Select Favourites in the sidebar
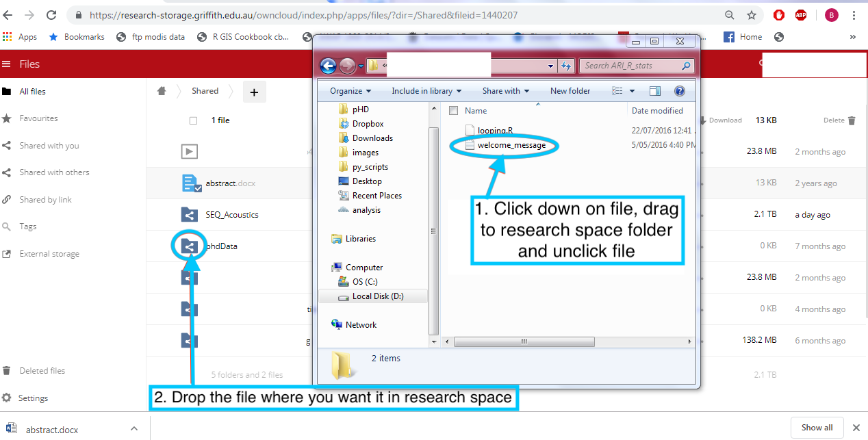The height and width of the screenshot is (440, 868). point(38,118)
